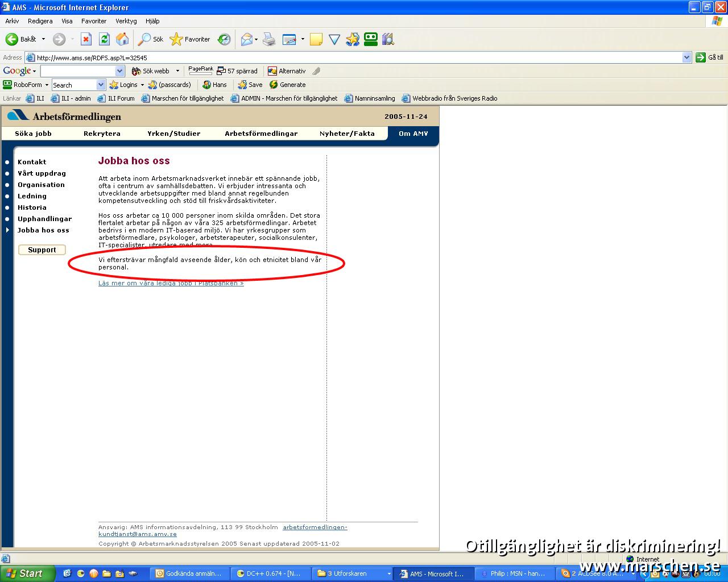Open the Verktyg menu

(126, 21)
